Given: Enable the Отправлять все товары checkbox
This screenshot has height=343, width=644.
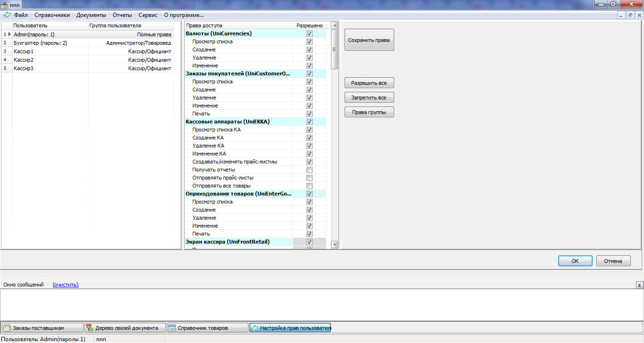Looking at the screenshot, I should 309,186.
